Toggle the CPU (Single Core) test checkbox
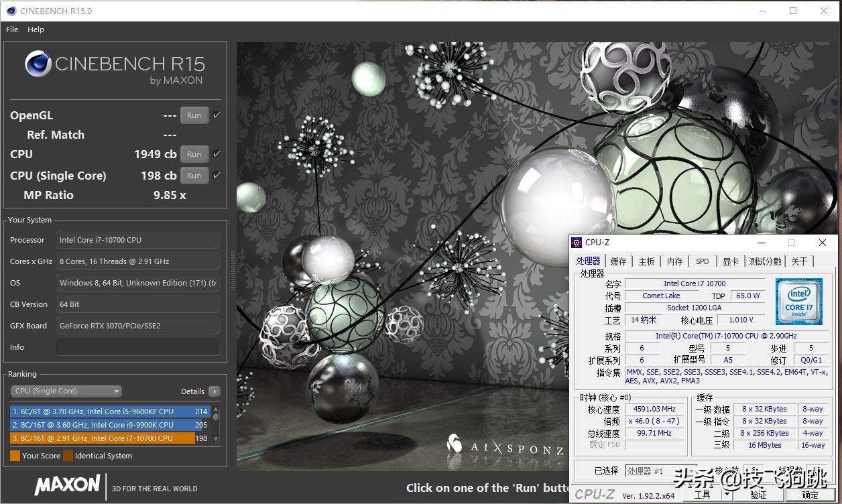Viewport: 842px width, 504px height. tap(217, 176)
